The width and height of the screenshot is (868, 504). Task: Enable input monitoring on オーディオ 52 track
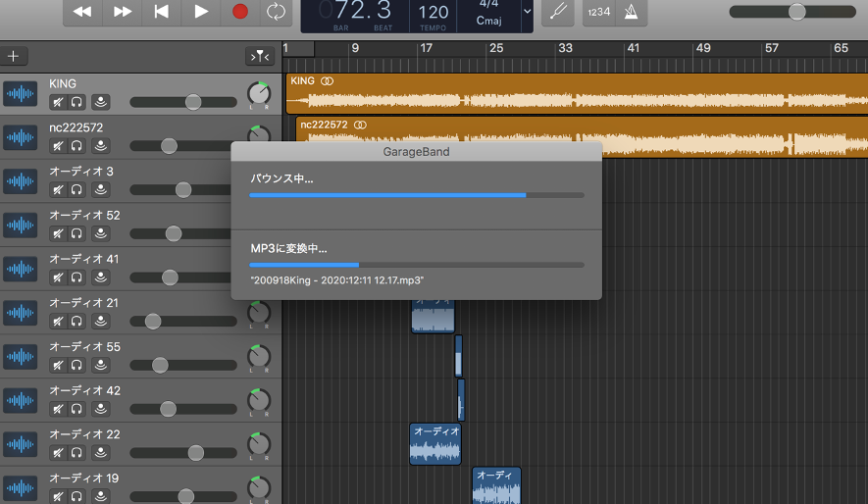101,233
